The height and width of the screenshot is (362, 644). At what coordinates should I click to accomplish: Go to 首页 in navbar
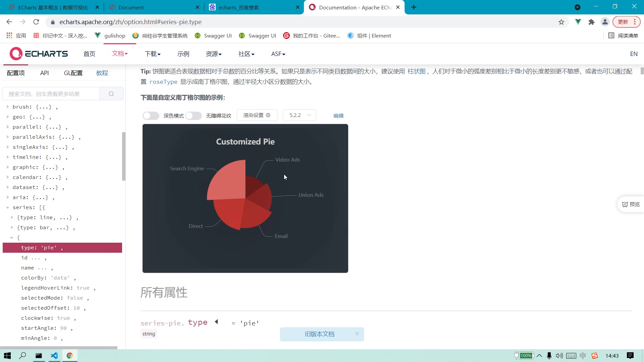tap(89, 54)
